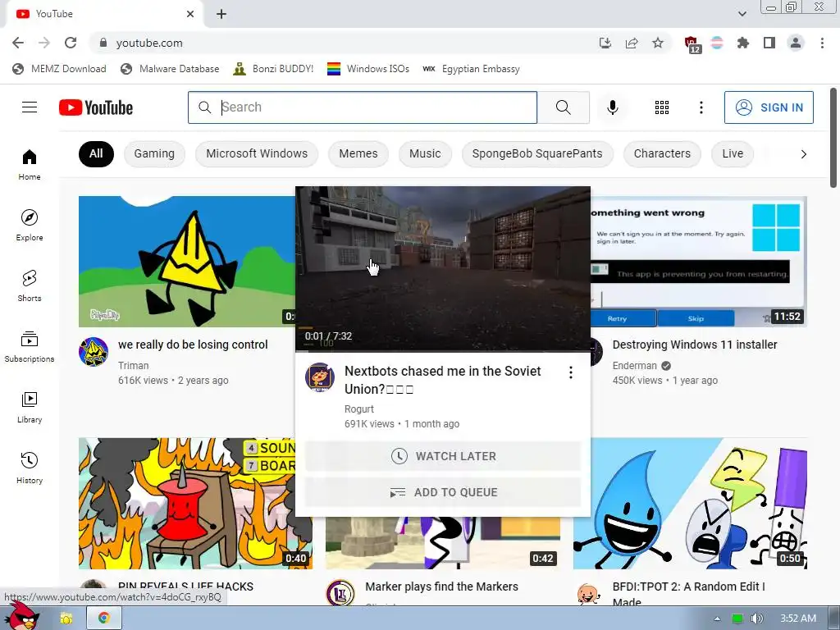
Task: Click Triman channel avatar
Action: tap(94, 352)
